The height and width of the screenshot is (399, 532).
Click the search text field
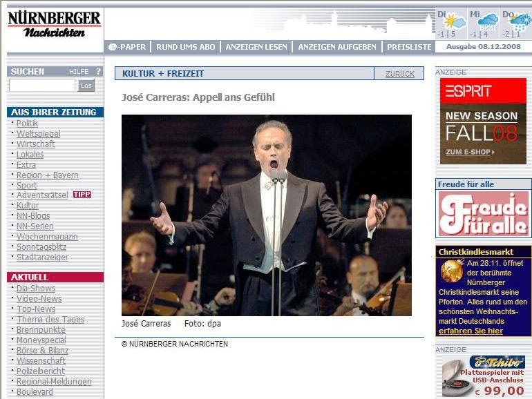[42, 86]
